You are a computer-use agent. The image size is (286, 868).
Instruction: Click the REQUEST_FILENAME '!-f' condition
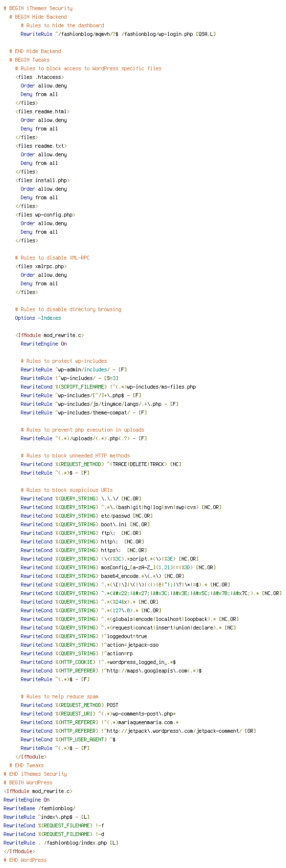tap(54, 825)
